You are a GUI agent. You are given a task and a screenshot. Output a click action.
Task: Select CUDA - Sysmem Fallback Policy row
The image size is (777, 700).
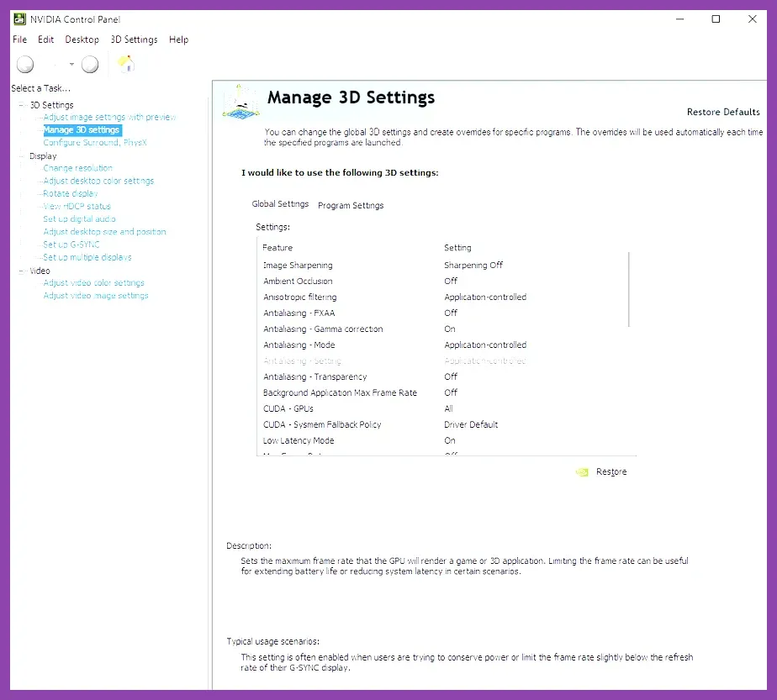(442, 424)
